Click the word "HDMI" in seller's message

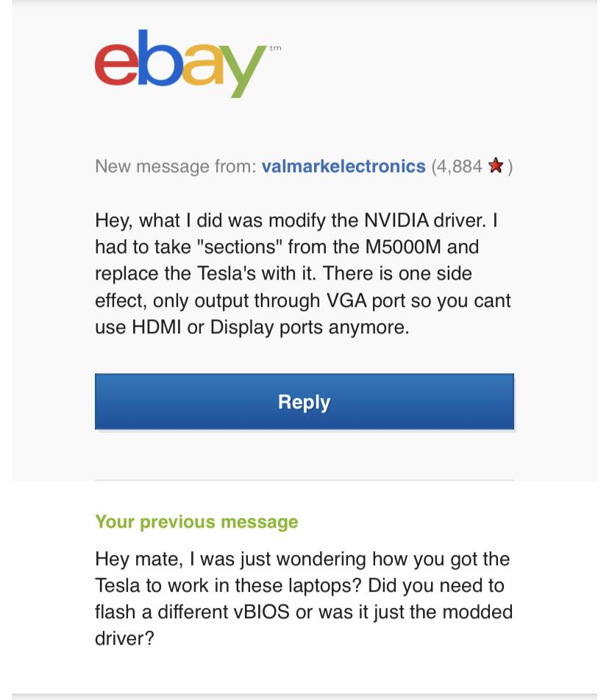pyautogui.click(x=157, y=327)
